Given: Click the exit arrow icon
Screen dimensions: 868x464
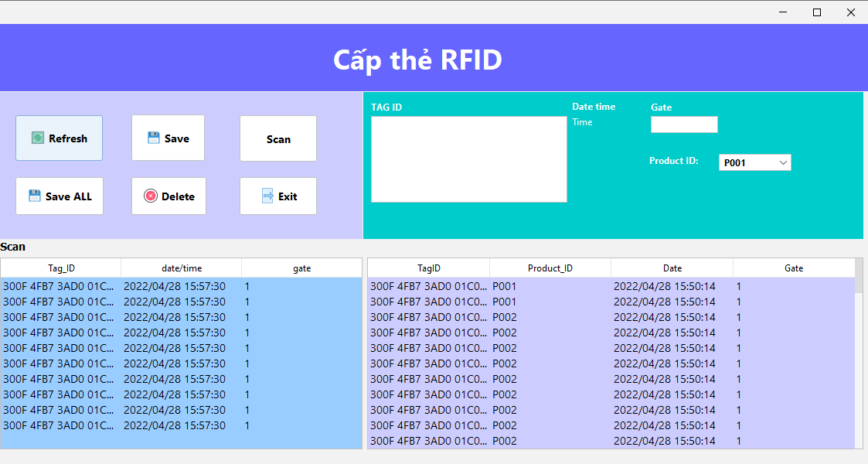Looking at the screenshot, I should 267,196.
